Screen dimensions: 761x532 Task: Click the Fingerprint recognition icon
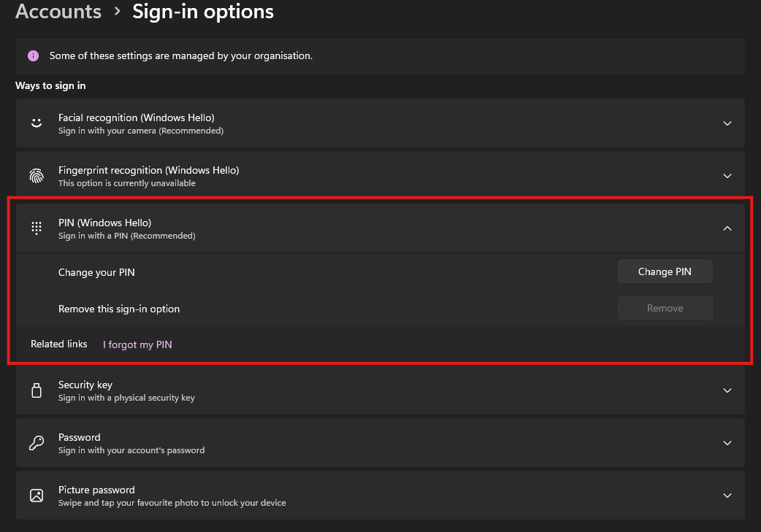coord(37,176)
